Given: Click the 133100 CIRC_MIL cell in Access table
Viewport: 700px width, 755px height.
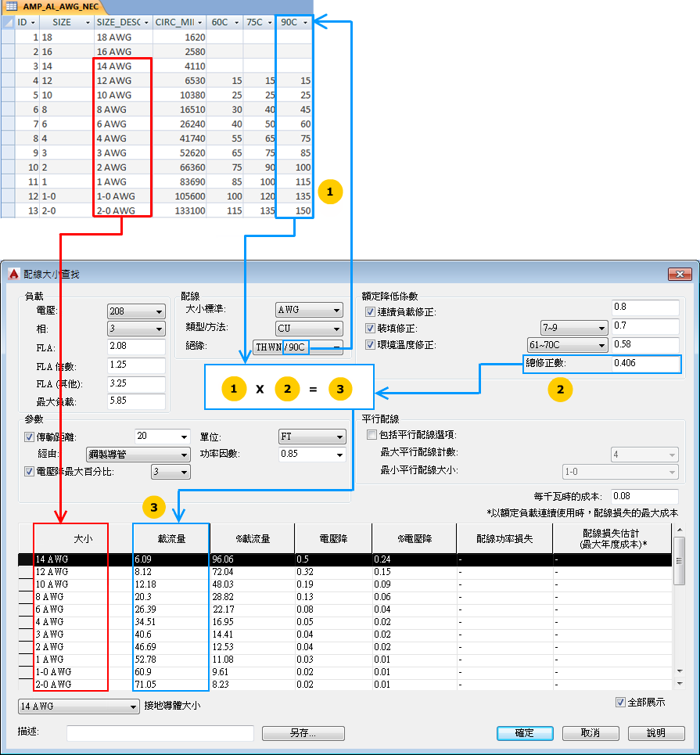Looking at the screenshot, I should pyautogui.click(x=180, y=210).
